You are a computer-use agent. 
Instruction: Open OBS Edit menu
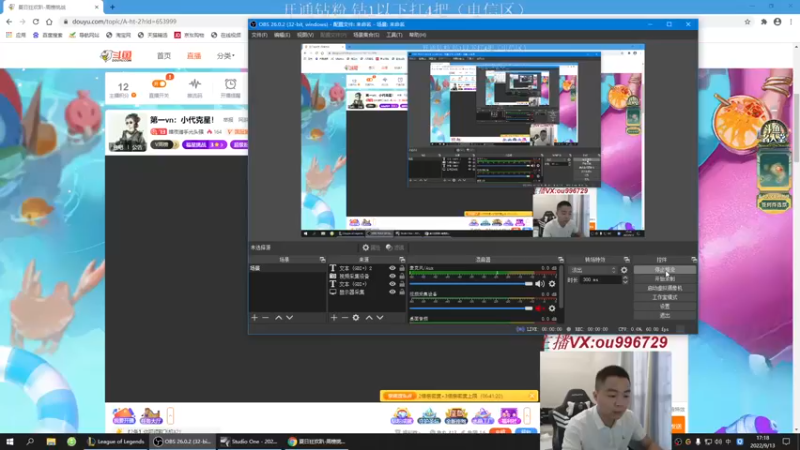click(282, 35)
